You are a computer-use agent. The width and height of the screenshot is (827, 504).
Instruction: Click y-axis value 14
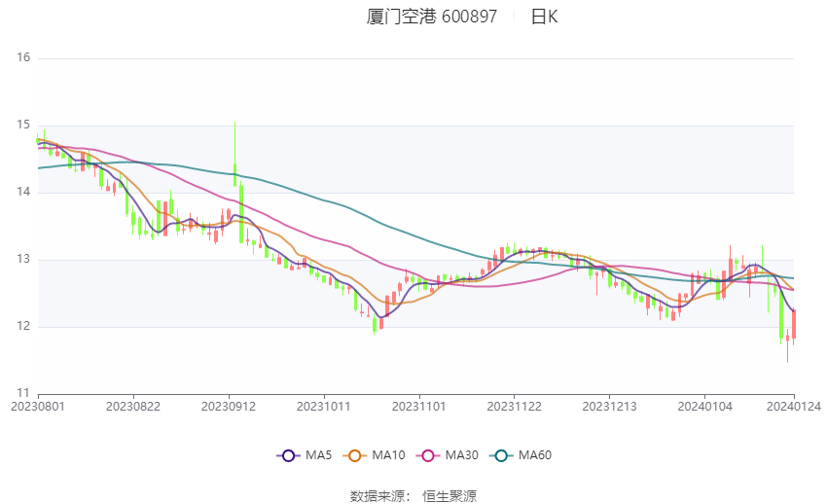(23, 192)
